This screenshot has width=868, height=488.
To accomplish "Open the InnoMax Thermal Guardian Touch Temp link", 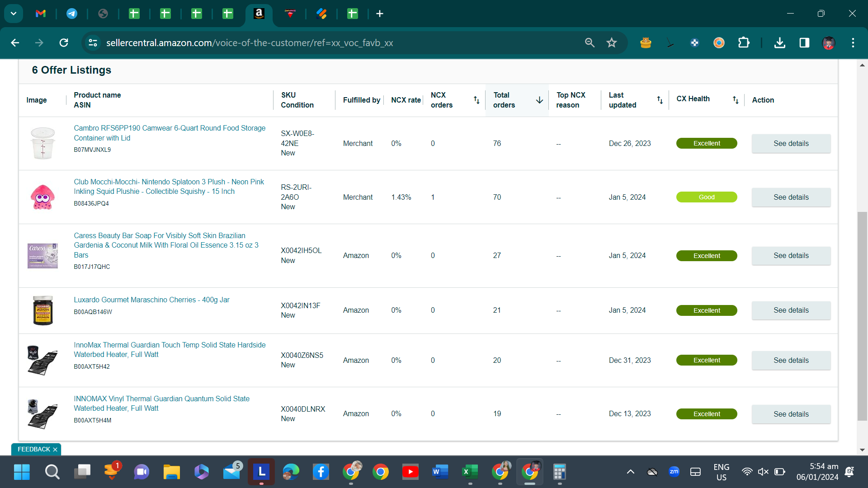I will [170, 350].
